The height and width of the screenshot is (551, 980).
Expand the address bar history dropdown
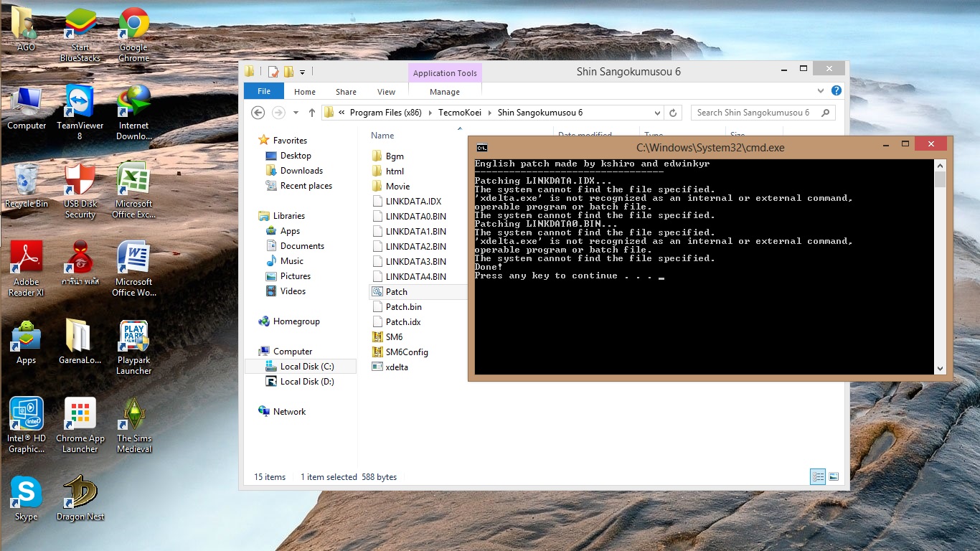[657, 113]
